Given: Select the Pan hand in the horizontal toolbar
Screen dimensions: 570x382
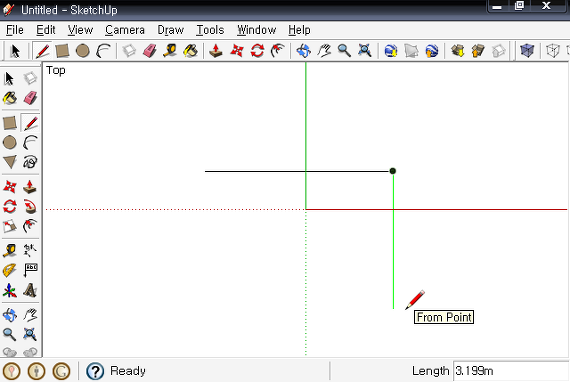Looking at the screenshot, I should (324, 51).
